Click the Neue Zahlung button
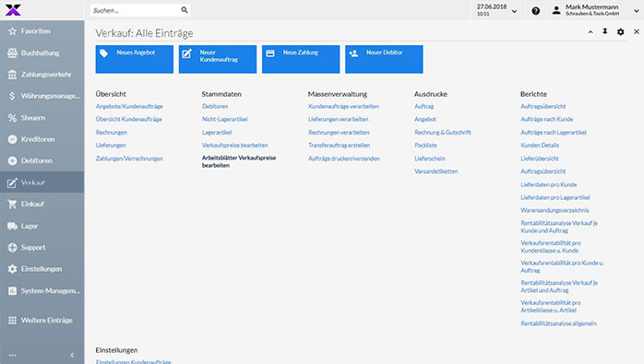The image size is (644, 364). pos(301,59)
